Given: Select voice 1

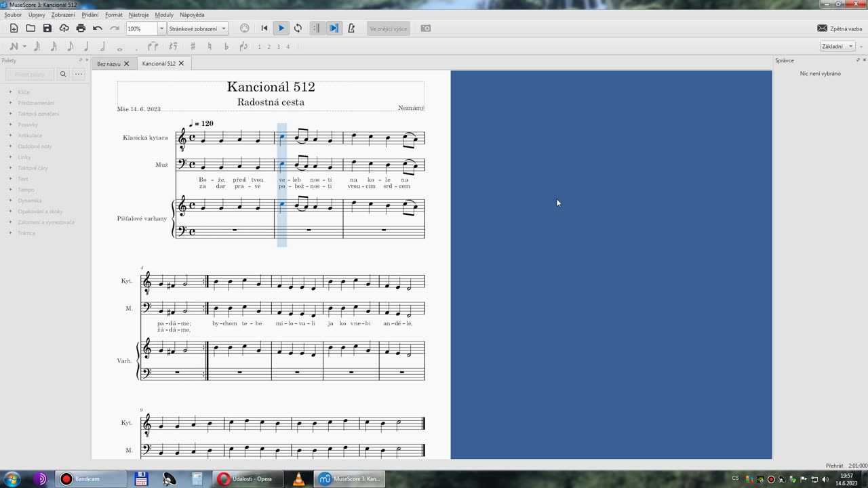Looking at the screenshot, I should pyautogui.click(x=259, y=47).
